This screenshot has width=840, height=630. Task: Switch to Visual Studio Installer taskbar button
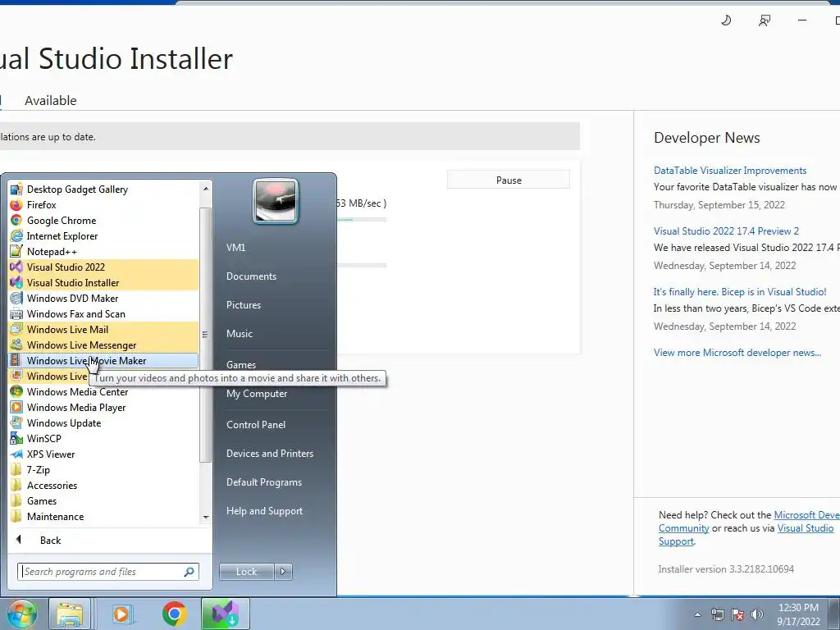226,614
